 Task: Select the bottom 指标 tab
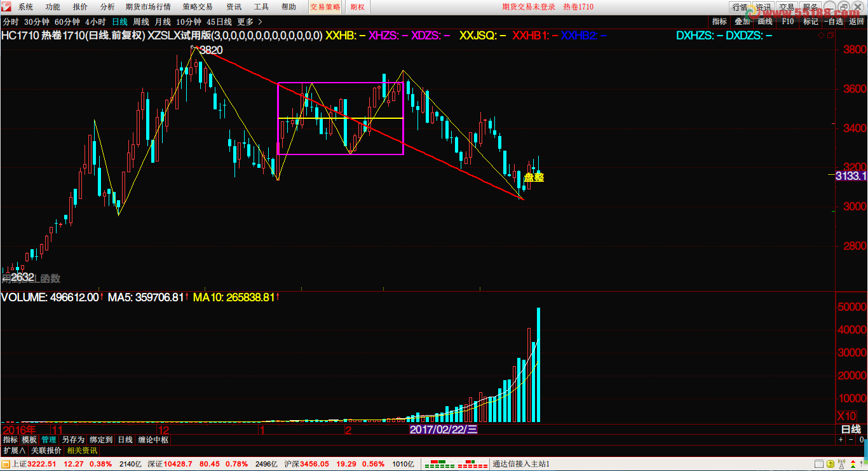pyautogui.click(x=10, y=439)
